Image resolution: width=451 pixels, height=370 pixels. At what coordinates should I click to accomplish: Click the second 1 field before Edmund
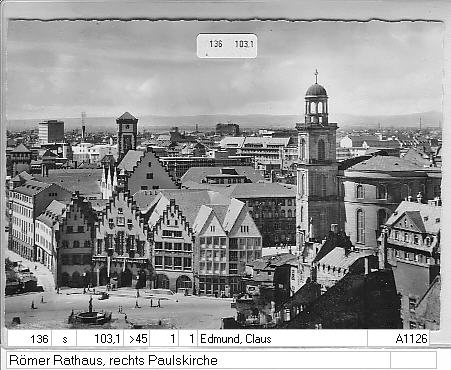(188, 339)
